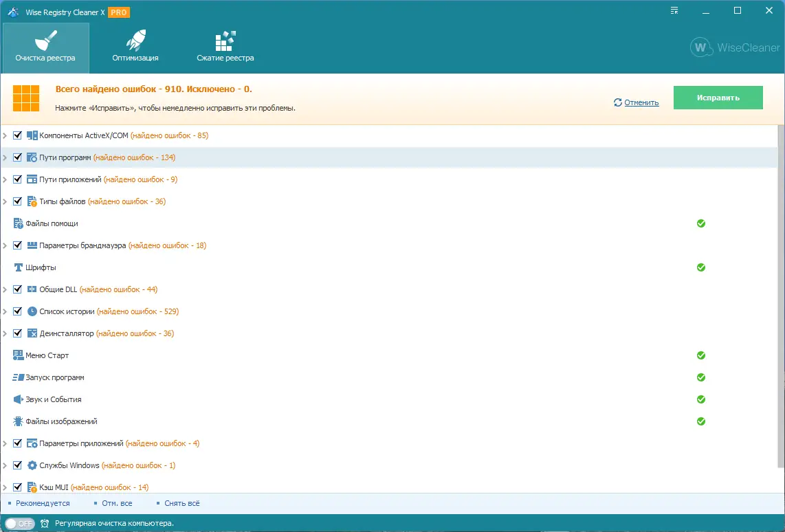Image resolution: width=785 pixels, height=532 pixels.
Task: Click the Кэш MUI icon
Action: (32, 487)
